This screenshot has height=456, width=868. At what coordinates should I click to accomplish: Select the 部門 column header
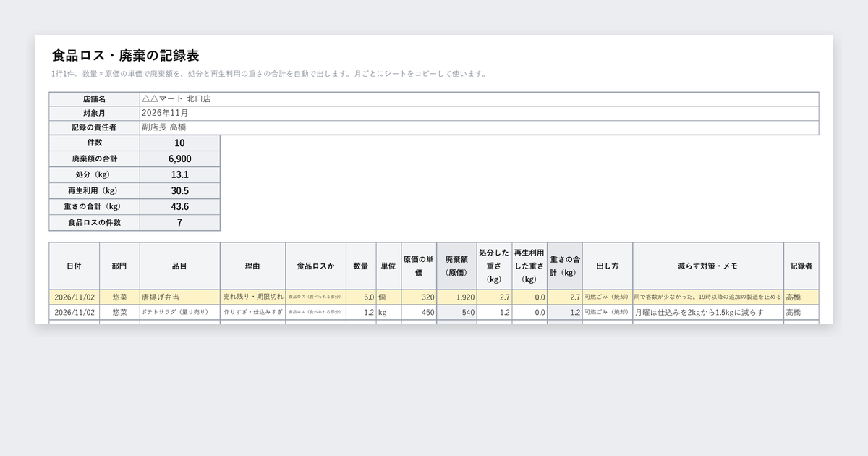click(119, 266)
